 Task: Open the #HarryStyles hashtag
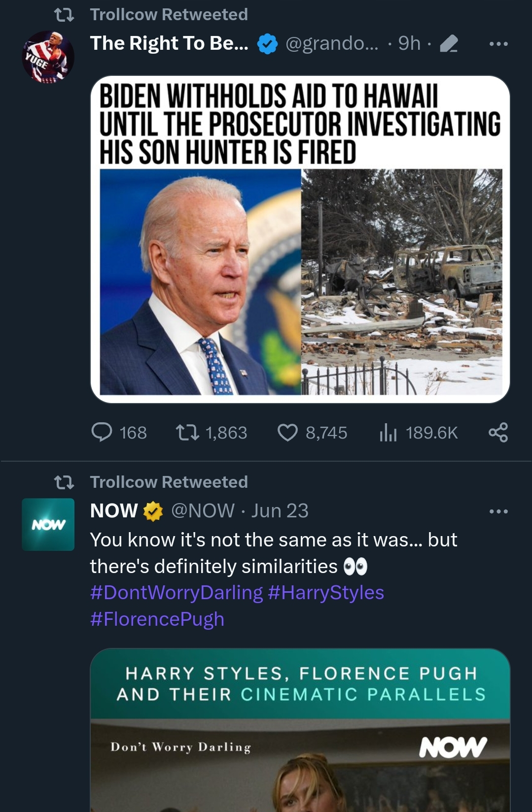(x=326, y=593)
